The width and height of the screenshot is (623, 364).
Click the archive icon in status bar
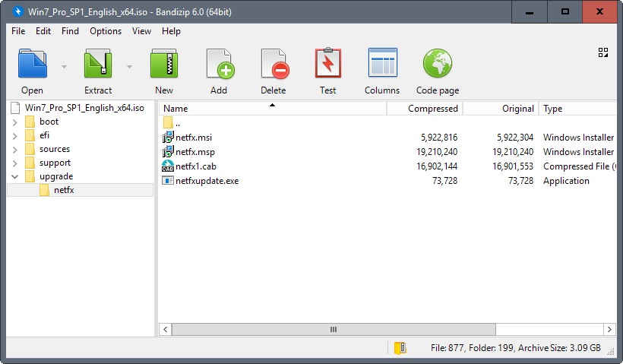click(400, 348)
